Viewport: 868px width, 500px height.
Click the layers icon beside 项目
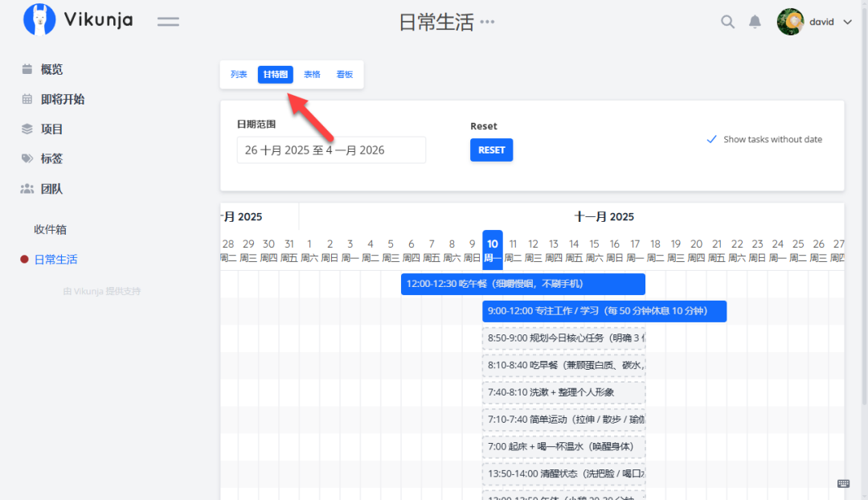pos(27,129)
